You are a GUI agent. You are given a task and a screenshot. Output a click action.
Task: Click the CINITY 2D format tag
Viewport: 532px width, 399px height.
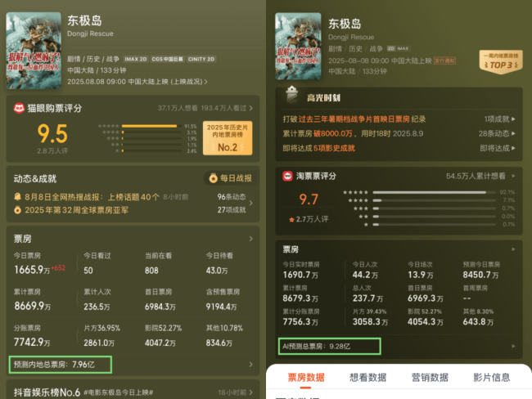[201, 59]
